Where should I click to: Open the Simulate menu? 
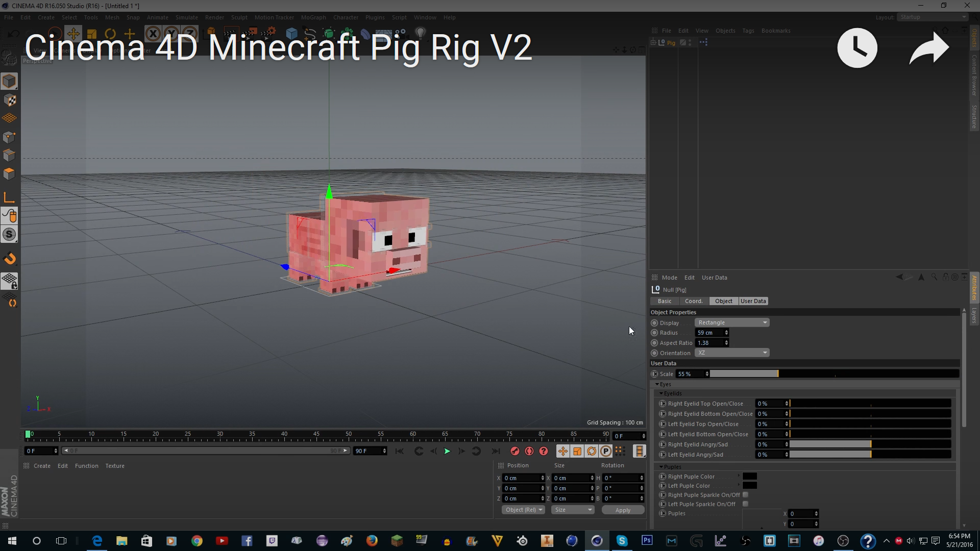[x=186, y=17]
